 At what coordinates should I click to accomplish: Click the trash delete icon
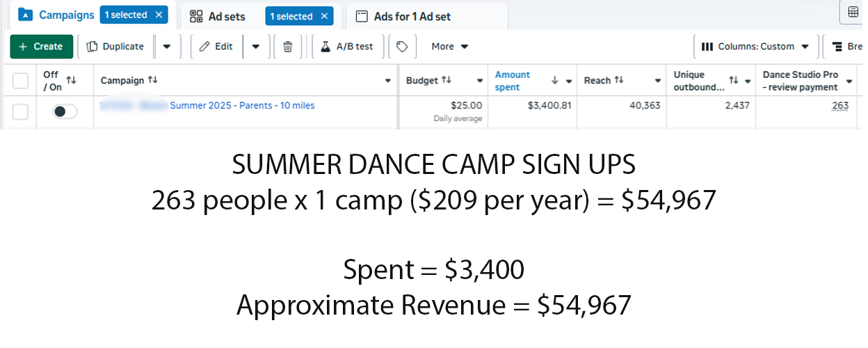click(288, 47)
